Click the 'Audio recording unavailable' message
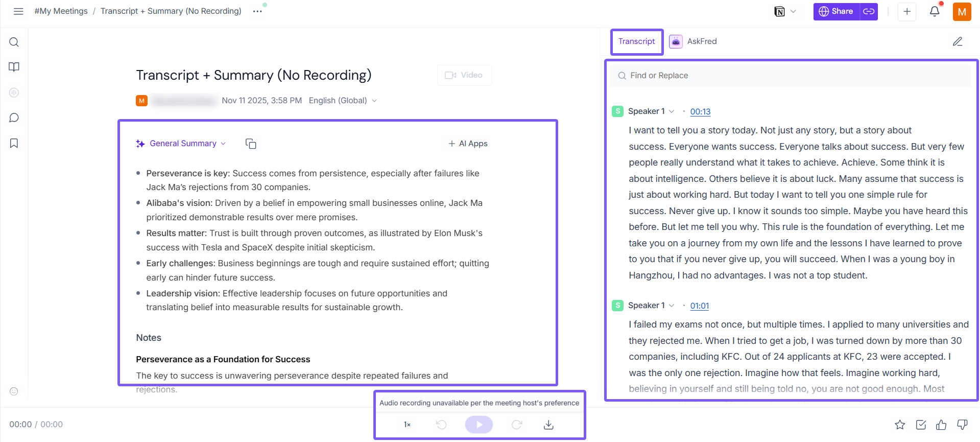This screenshot has width=980, height=442. (x=479, y=403)
